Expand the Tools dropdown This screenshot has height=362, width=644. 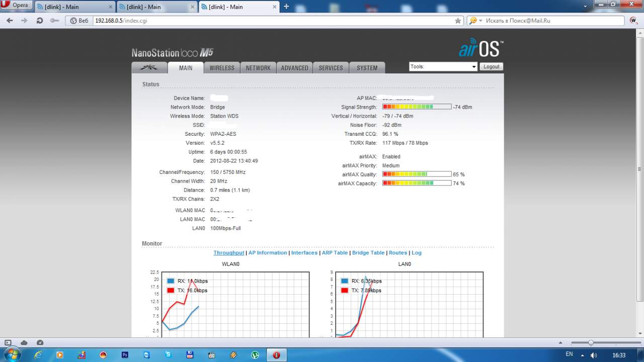443,66
